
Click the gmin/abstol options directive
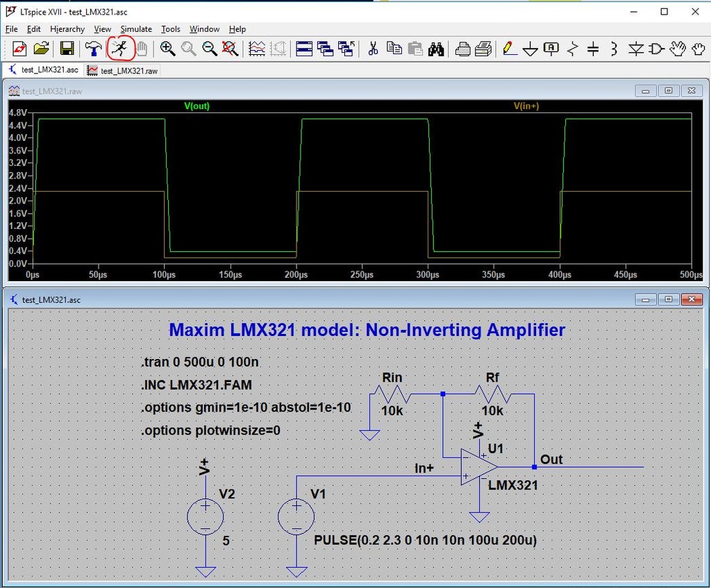246,408
